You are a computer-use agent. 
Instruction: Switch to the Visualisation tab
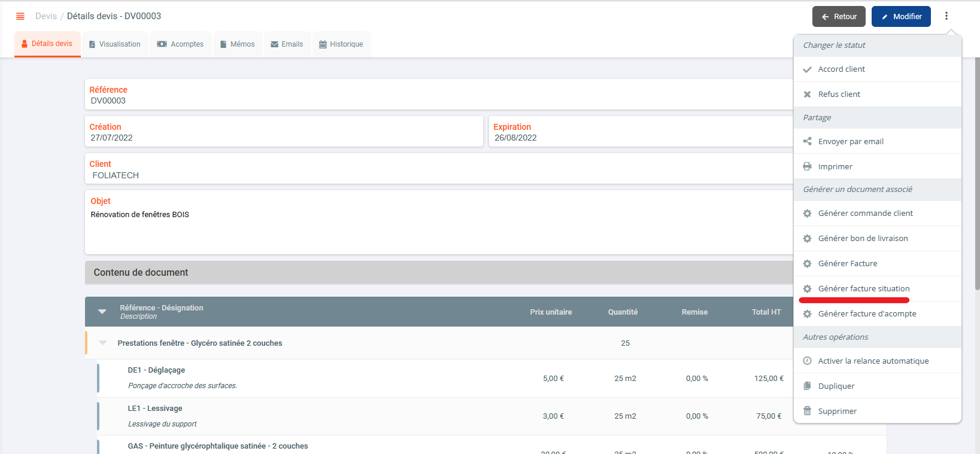[x=115, y=44]
